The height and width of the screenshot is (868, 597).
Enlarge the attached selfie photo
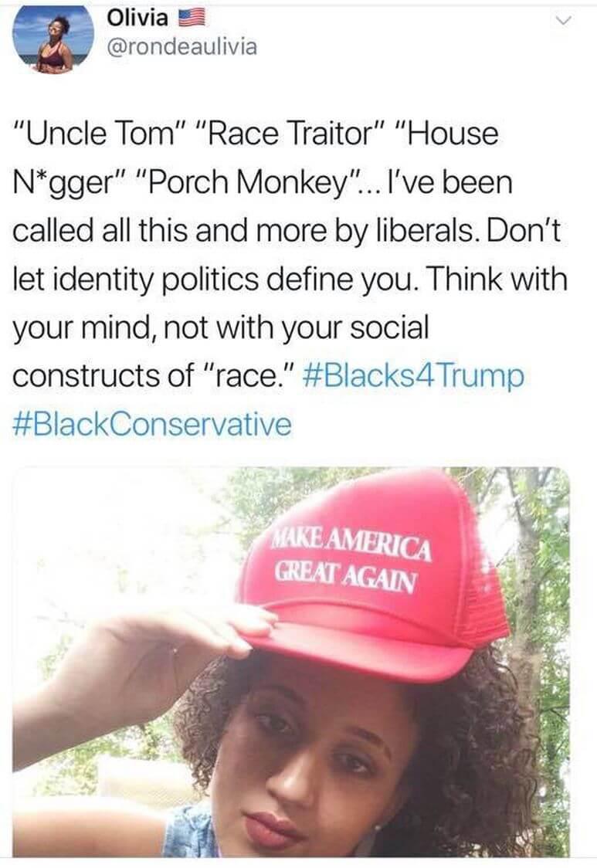point(291,662)
